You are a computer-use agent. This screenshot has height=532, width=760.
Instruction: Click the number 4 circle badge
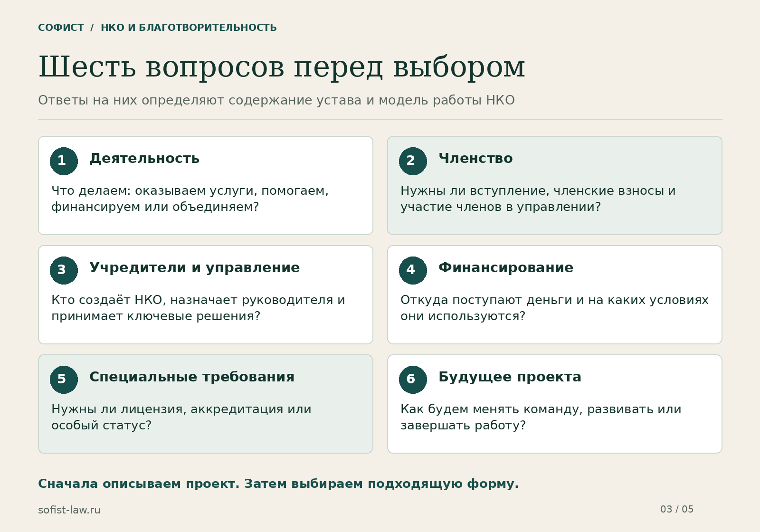pos(413,270)
